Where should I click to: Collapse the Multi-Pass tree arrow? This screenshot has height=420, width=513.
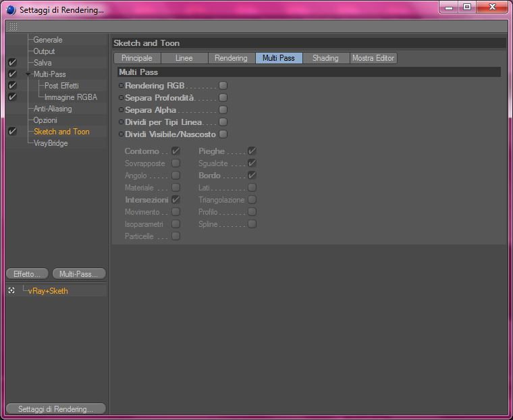(x=28, y=74)
